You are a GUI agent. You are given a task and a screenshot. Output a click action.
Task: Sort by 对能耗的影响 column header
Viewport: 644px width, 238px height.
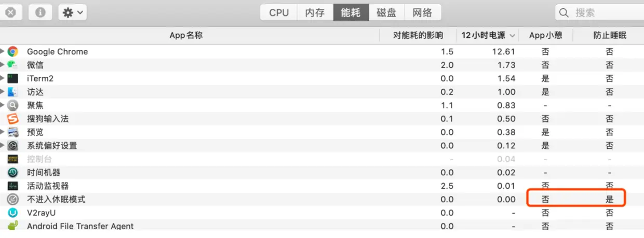418,35
